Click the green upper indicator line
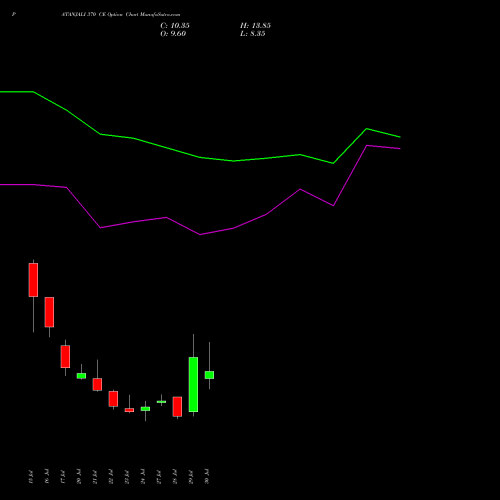The width and height of the screenshot is (500, 500). pos(200,157)
